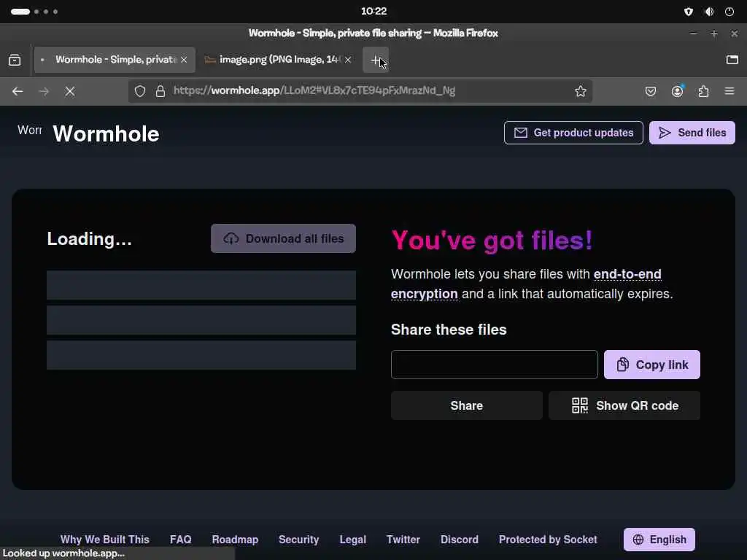The image size is (747, 560).
Task: Close the Wormhole tab
Action: coord(184,60)
